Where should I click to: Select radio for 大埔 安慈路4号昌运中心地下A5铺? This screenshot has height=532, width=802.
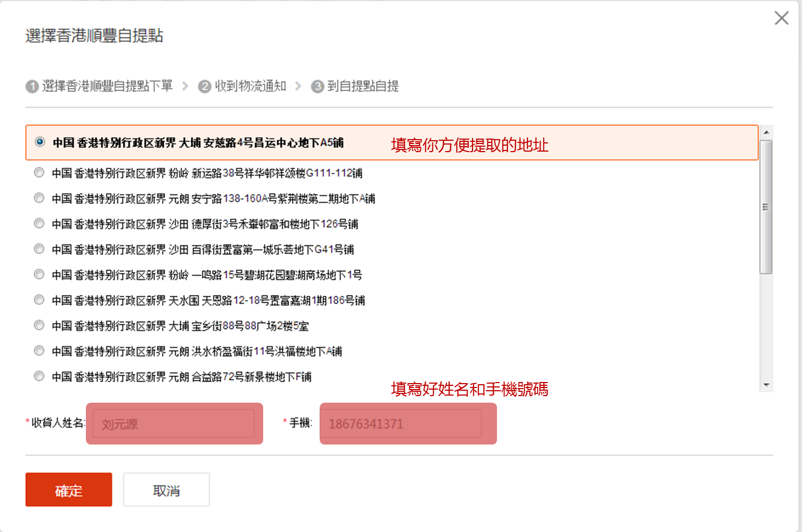tap(40, 142)
